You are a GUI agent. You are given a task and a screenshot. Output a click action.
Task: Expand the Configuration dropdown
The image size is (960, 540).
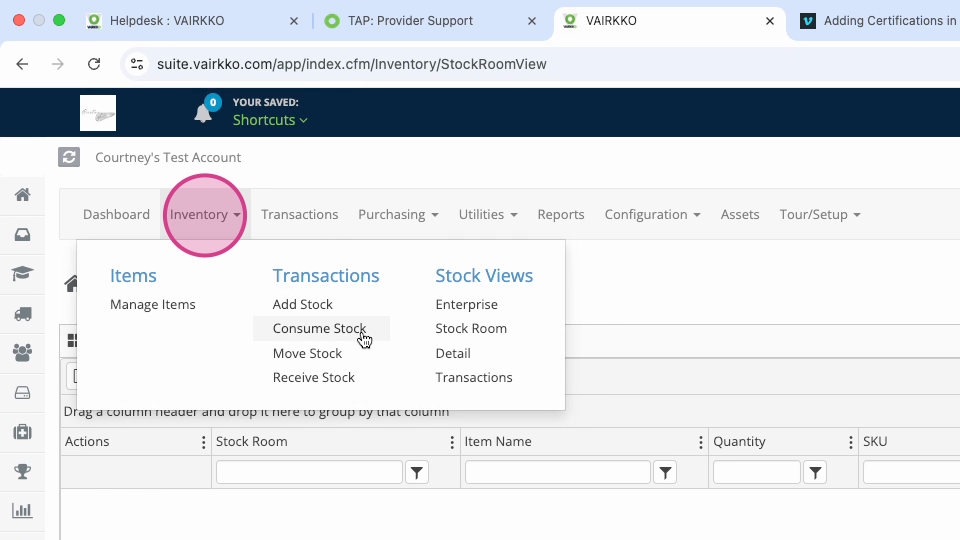653,214
